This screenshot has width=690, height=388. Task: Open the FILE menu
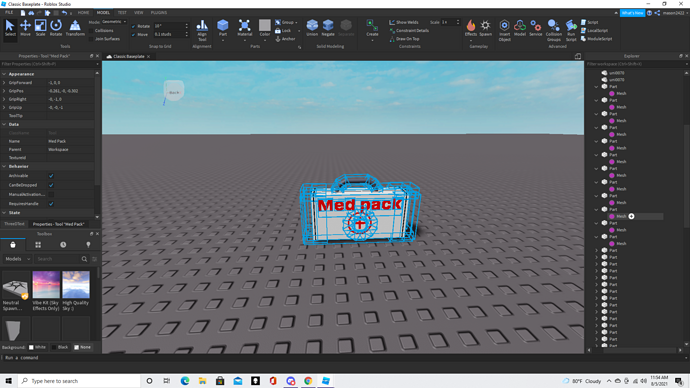pos(9,13)
